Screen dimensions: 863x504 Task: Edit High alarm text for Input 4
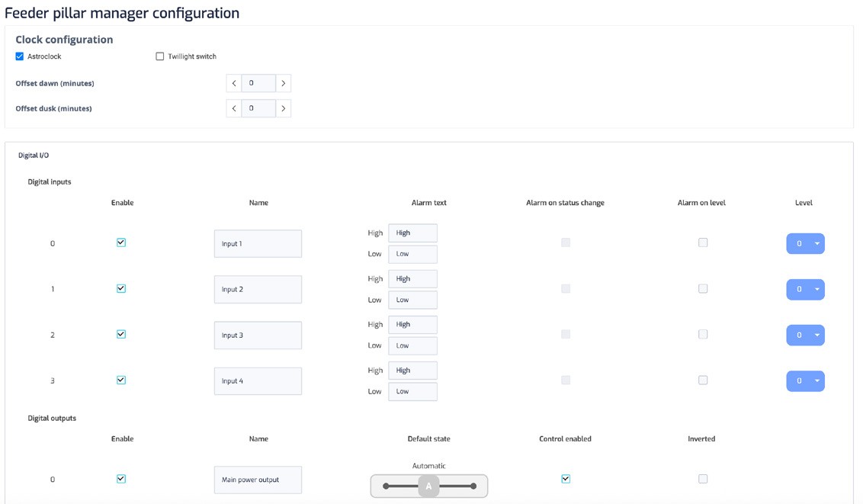(x=412, y=371)
